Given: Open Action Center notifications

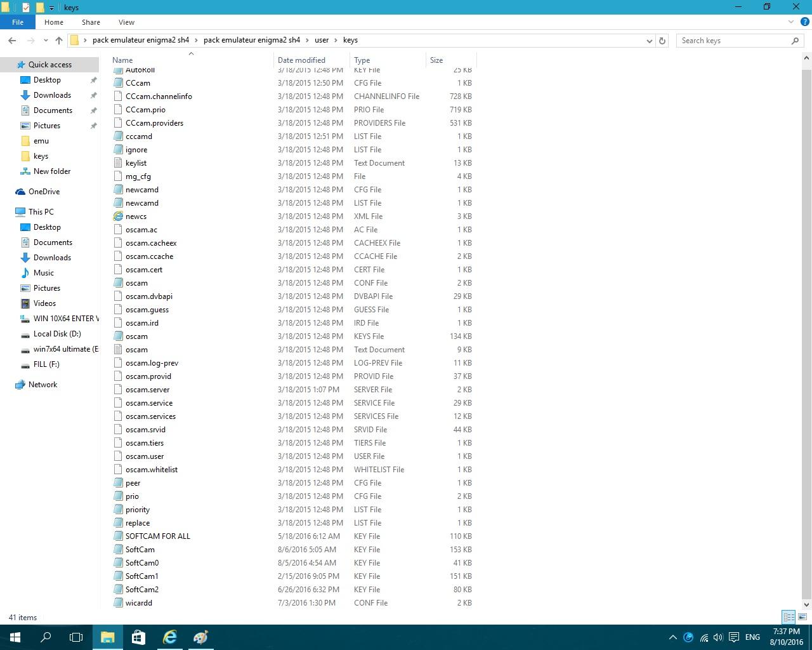Looking at the screenshot, I should (734, 637).
